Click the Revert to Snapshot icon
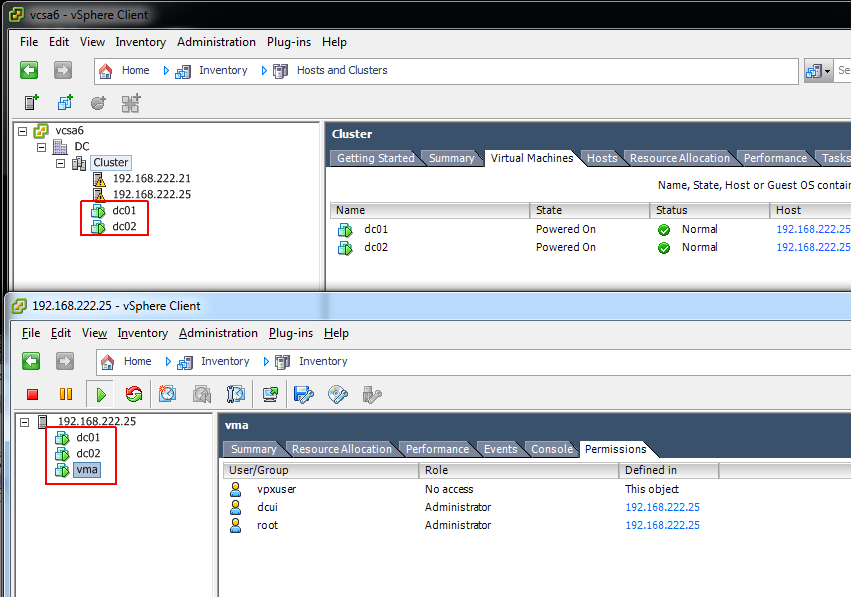This screenshot has height=597, width=851. (x=202, y=394)
